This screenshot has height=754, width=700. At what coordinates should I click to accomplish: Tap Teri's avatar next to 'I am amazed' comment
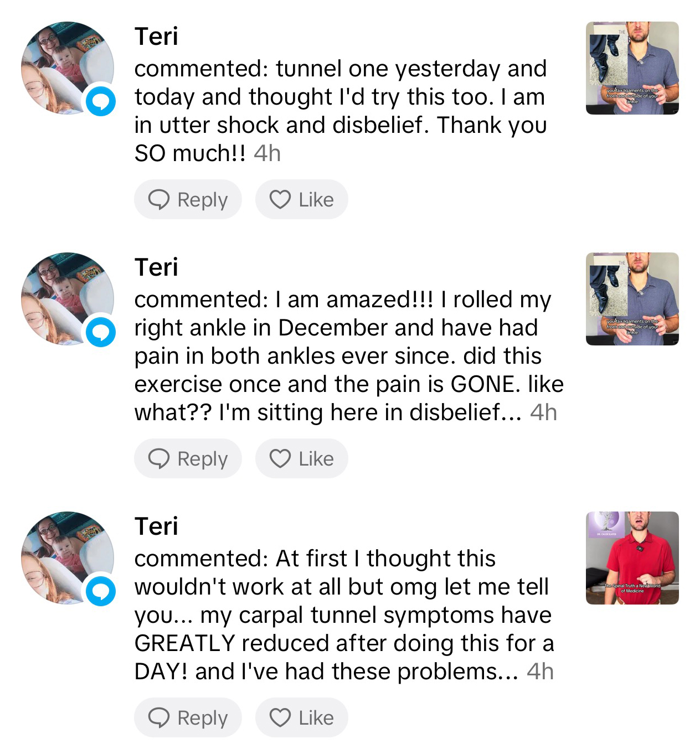pos(64,298)
